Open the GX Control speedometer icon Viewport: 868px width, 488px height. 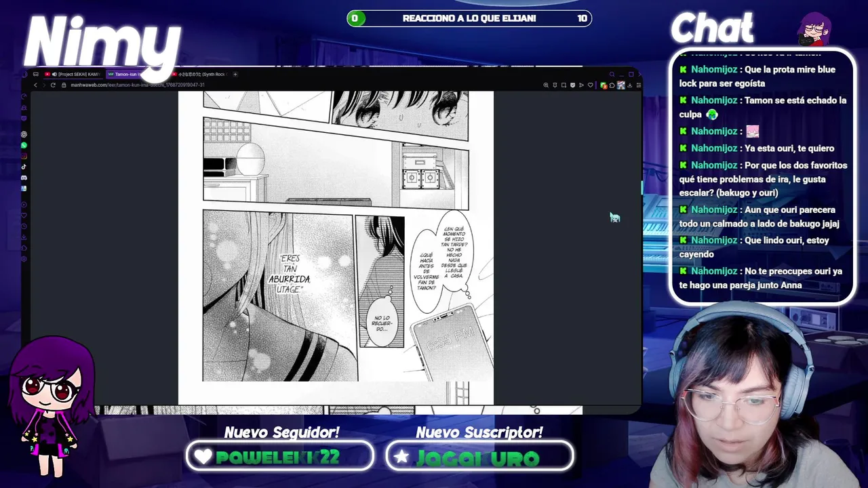pos(24,96)
